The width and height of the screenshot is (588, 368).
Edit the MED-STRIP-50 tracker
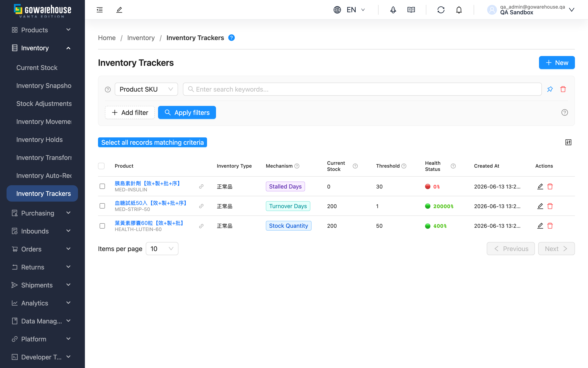(540, 206)
